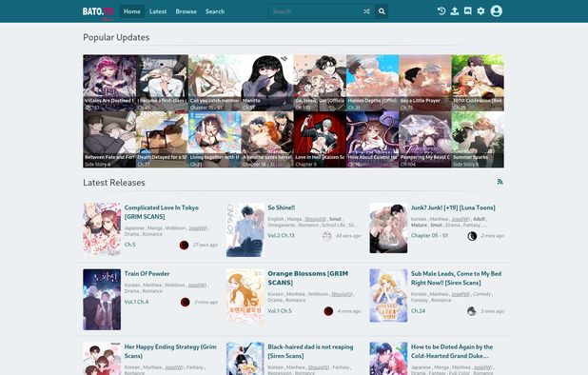This screenshot has width=588, height=375.
Task: Click So Shine!! cover thumbnail
Action: pyautogui.click(x=245, y=230)
